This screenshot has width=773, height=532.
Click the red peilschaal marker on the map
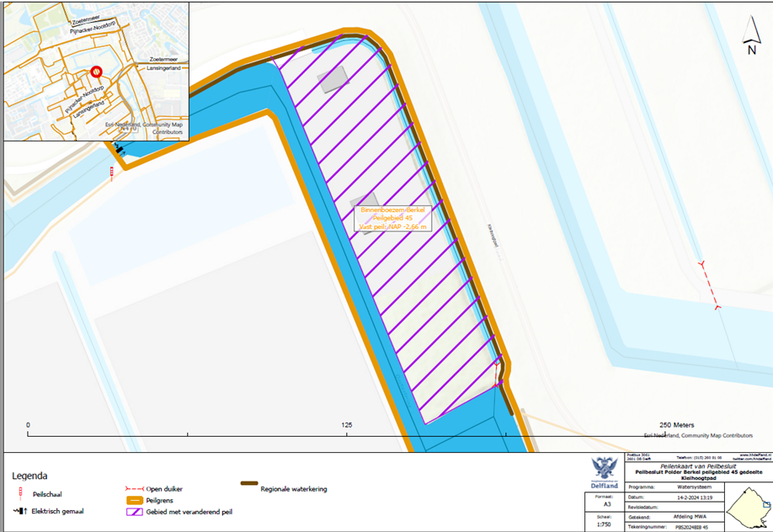pos(110,173)
